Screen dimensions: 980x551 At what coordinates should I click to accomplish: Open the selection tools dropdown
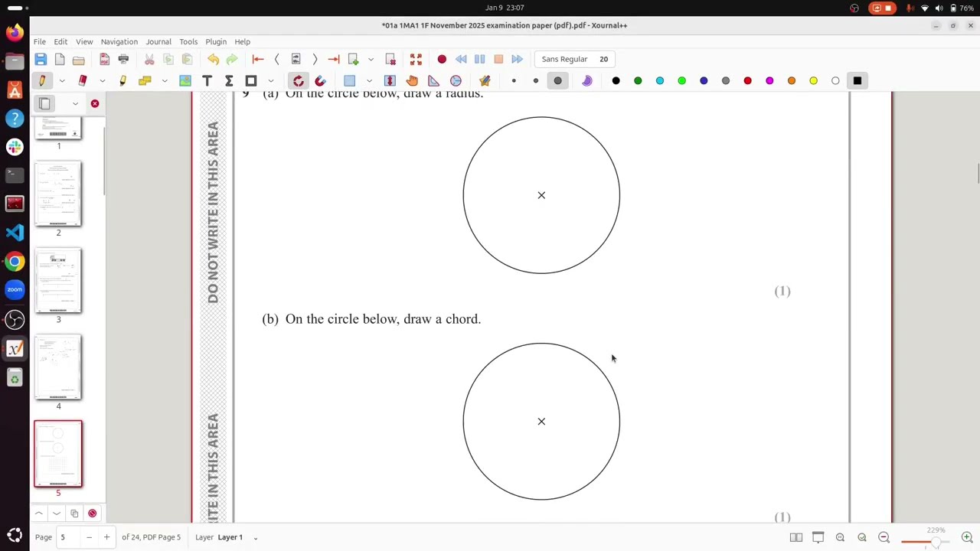pyautogui.click(x=369, y=80)
